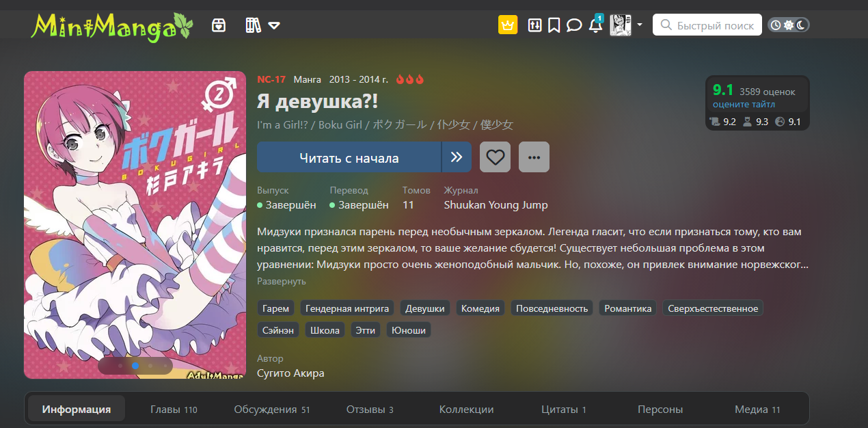Click the 9.1 overall score
868x428 pixels.
(x=722, y=90)
